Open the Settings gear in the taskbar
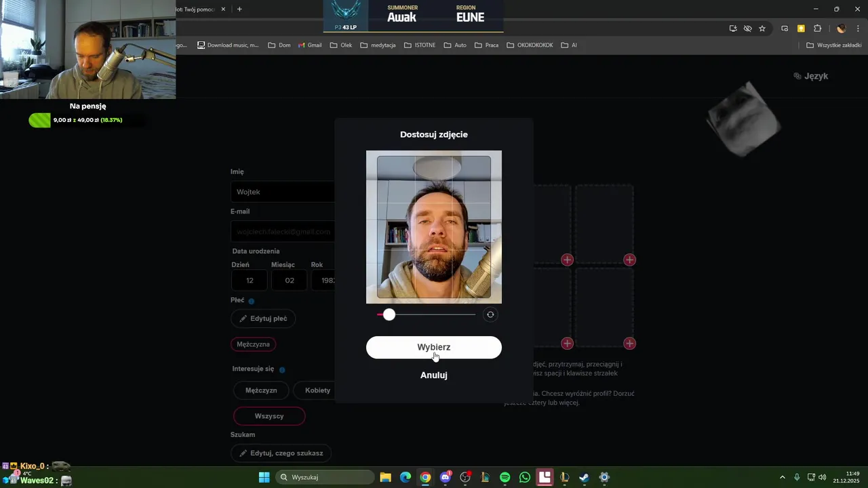Screen dimensions: 868x488 click(x=604, y=477)
